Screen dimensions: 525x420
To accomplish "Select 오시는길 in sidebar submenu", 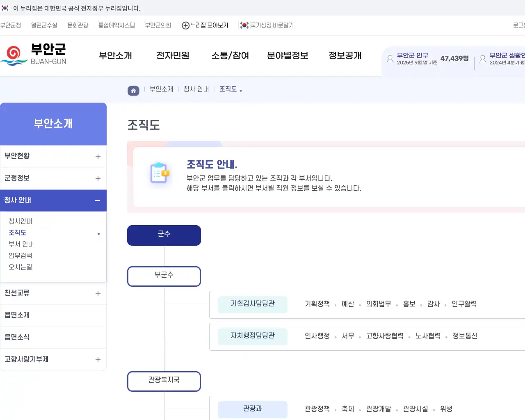I will (21, 267).
